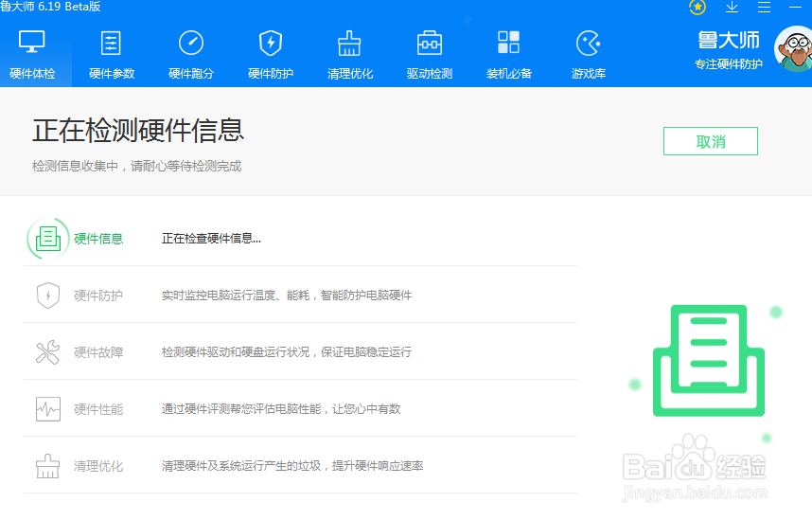812x520 pixels.
Task: Click the 正在检查硬件信息... status text
Action: 211,239
